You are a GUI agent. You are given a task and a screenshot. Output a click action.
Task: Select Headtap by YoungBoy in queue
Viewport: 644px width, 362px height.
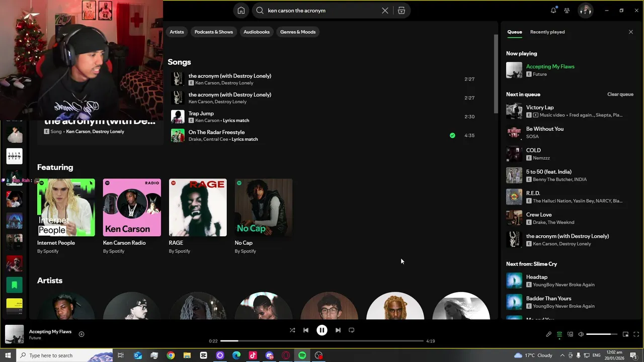click(571, 281)
